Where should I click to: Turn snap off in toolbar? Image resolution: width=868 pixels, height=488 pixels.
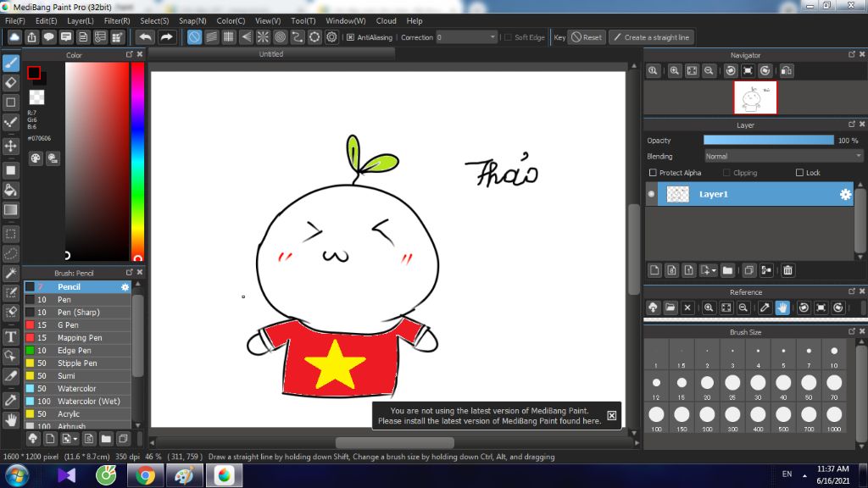(x=194, y=37)
